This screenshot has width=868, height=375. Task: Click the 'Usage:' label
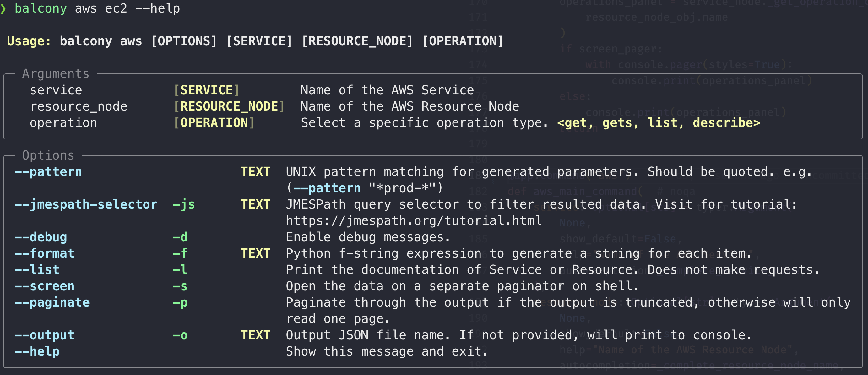coord(29,41)
